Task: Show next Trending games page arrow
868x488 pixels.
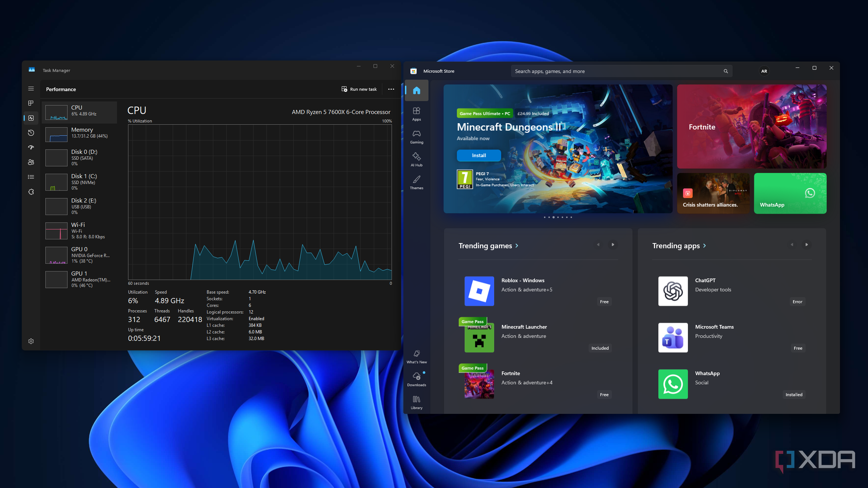Action: [x=613, y=245]
